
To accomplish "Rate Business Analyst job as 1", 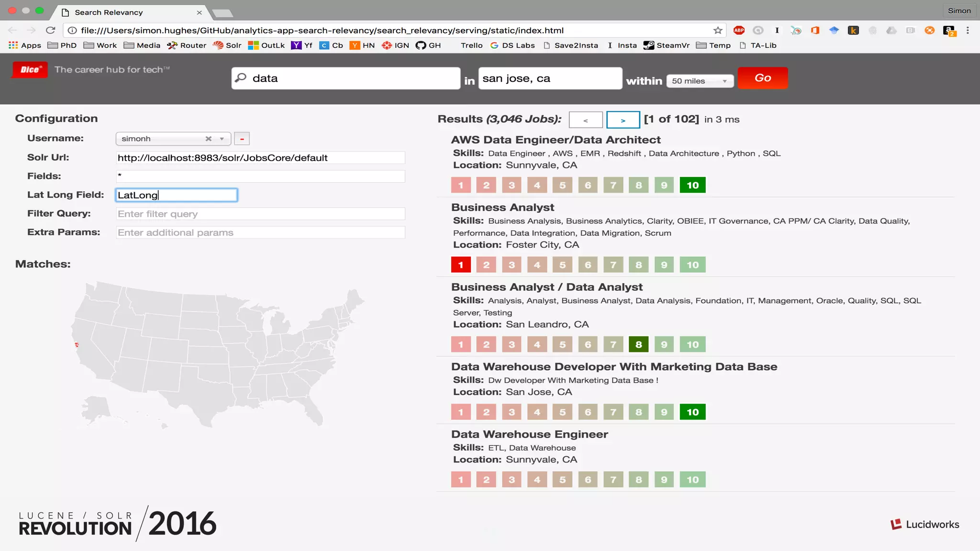I will point(461,265).
